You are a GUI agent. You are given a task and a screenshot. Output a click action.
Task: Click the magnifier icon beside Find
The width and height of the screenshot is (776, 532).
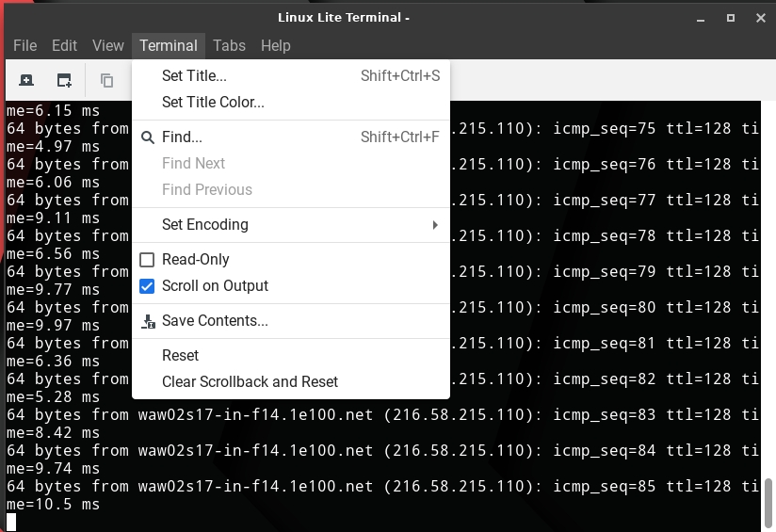click(x=147, y=137)
